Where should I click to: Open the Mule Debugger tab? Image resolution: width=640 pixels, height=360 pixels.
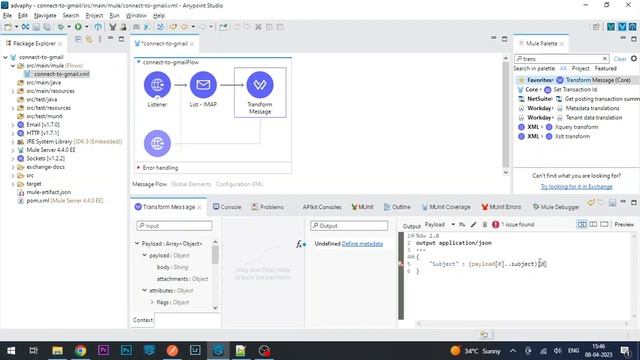click(556, 207)
